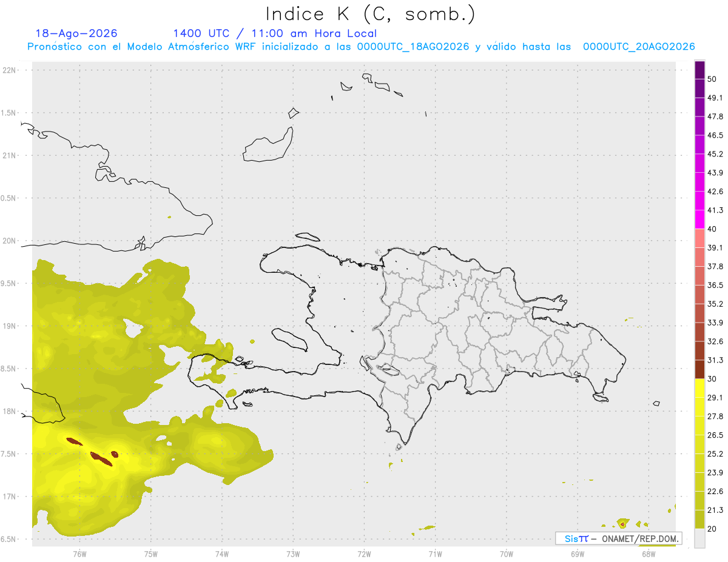Click the colorbar value '22.6'
Image resolution: width=728 pixels, height=562 pixels.
pyautogui.click(x=715, y=492)
